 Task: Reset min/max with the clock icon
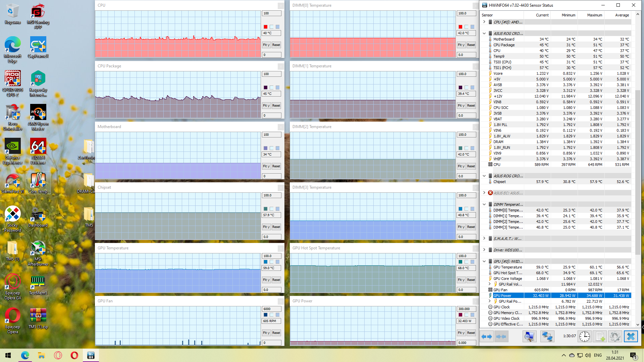585,337
